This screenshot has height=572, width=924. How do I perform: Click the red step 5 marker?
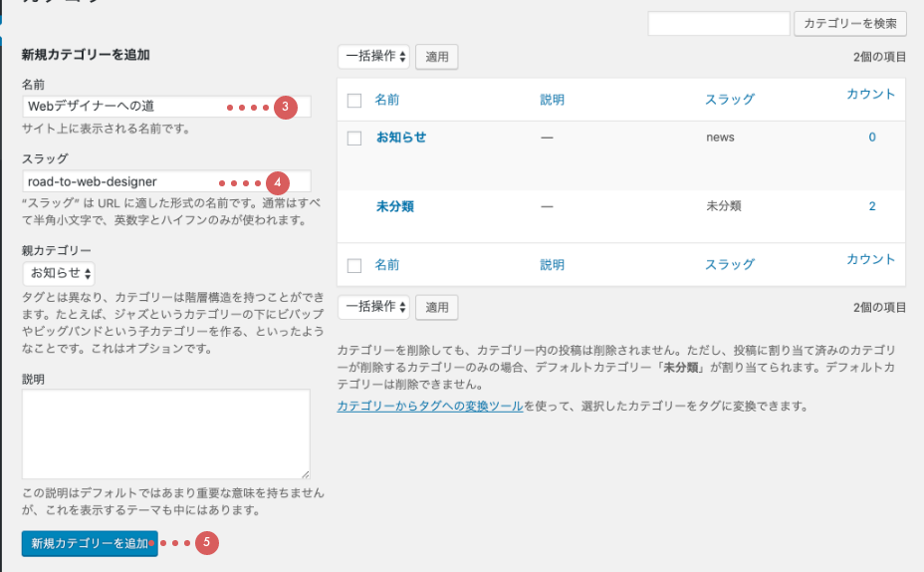[205, 543]
